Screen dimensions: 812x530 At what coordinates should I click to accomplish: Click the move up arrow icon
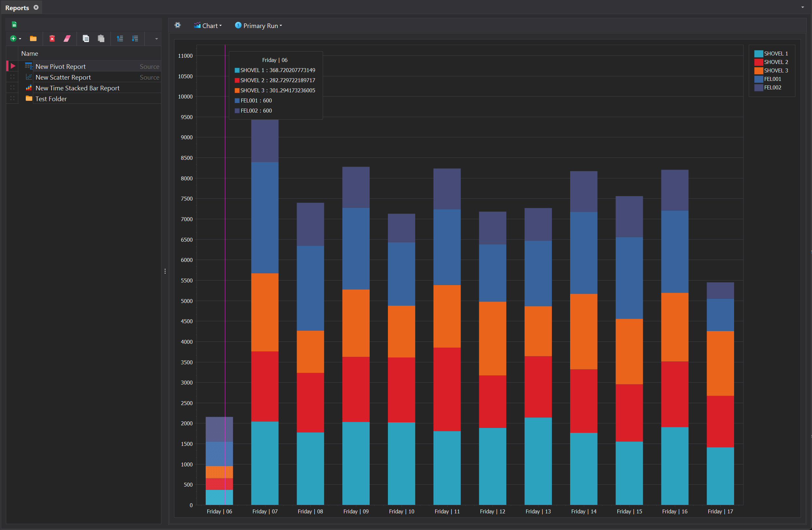[x=120, y=38]
